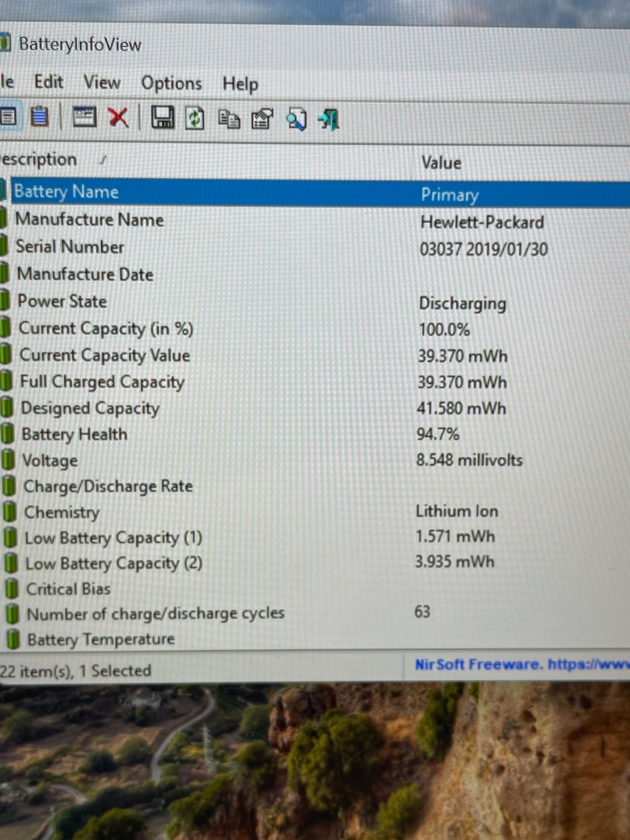Click the value 3.935 mWh
The image size is (630, 840).
[x=455, y=561]
